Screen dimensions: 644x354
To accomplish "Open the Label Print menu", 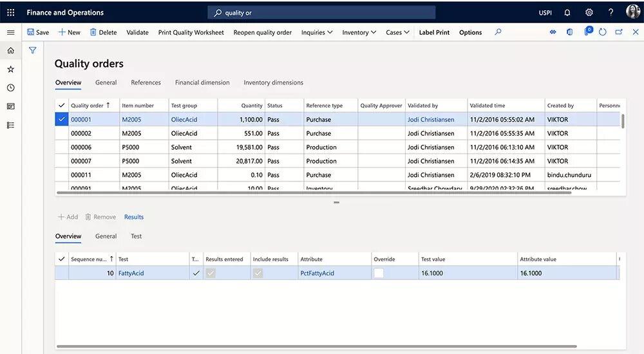I will point(434,32).
